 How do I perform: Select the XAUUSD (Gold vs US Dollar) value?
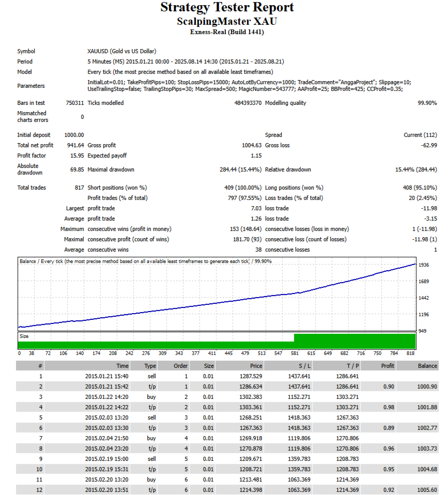tap(122, 51)
